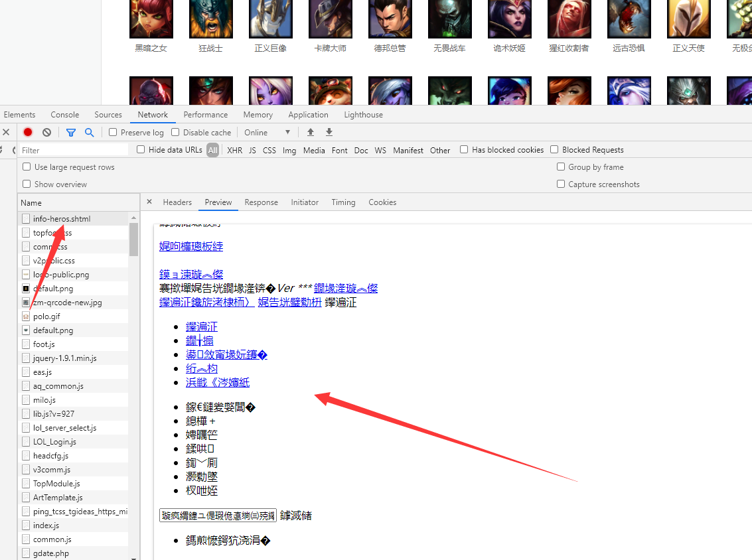Select info-heros.shtml in the request list
This screenshot has height=560, width=752.
click(x=61, y=218)
